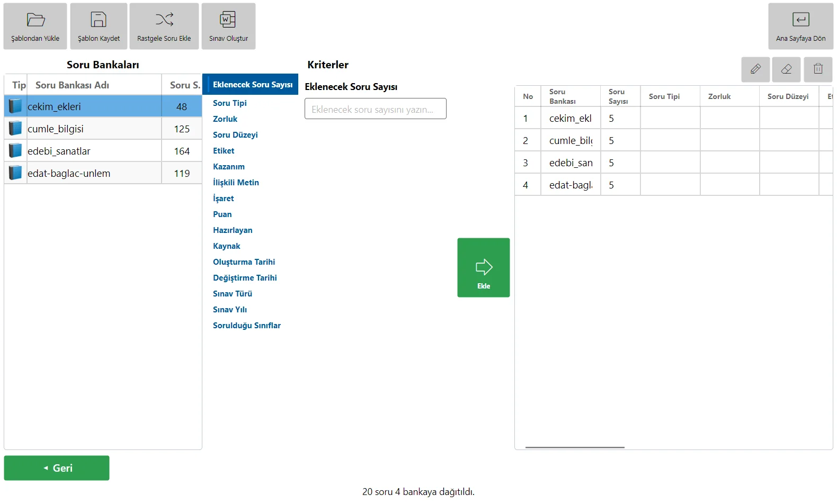
Task: Select edebi_sanatlar row in Soru Bankaları
Action: click(103, 151)
